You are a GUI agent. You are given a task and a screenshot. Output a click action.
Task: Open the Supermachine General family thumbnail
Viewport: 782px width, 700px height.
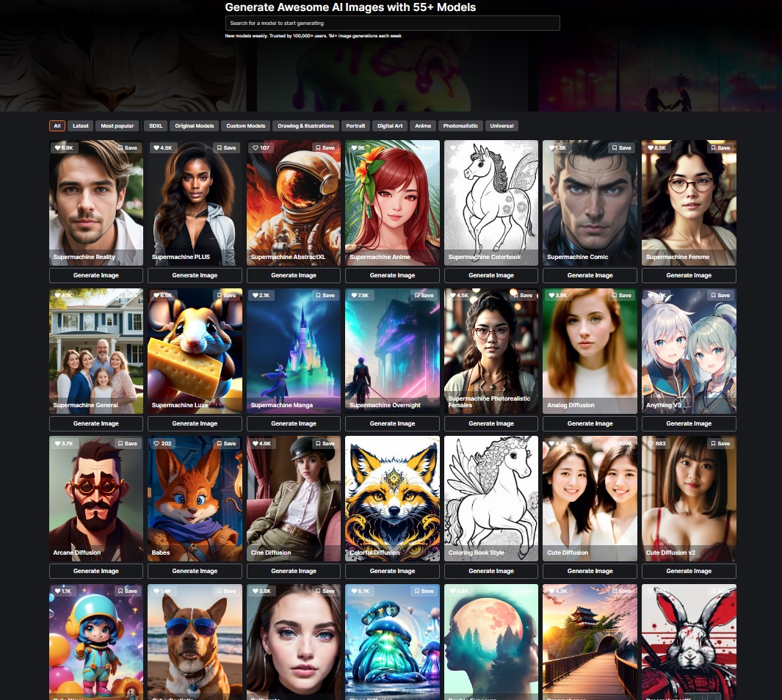(95, 351)
